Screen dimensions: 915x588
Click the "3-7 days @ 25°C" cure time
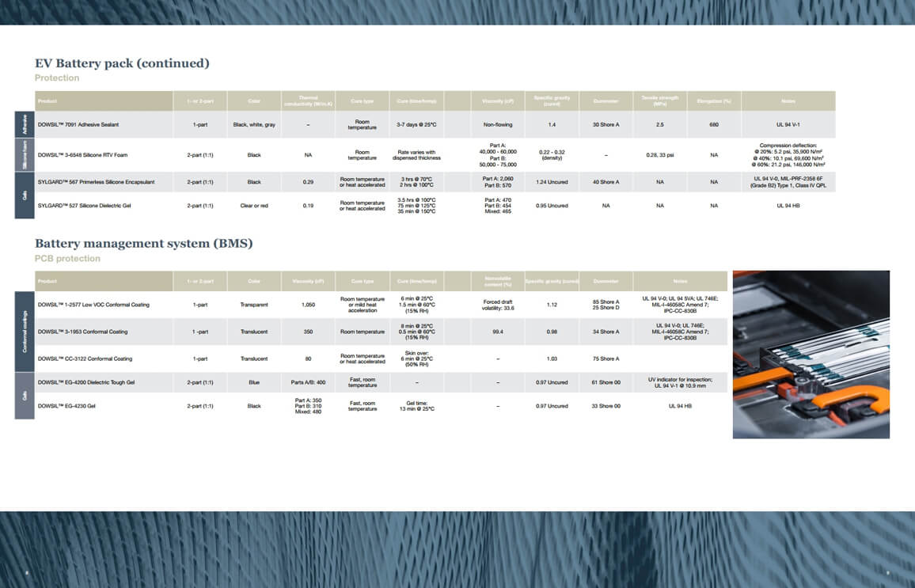pos(416,125)
